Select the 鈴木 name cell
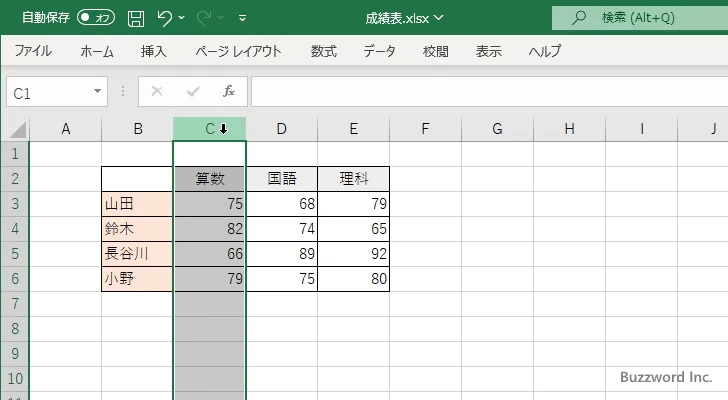Viewport: 728px width, 400px height. coord(137,229)
